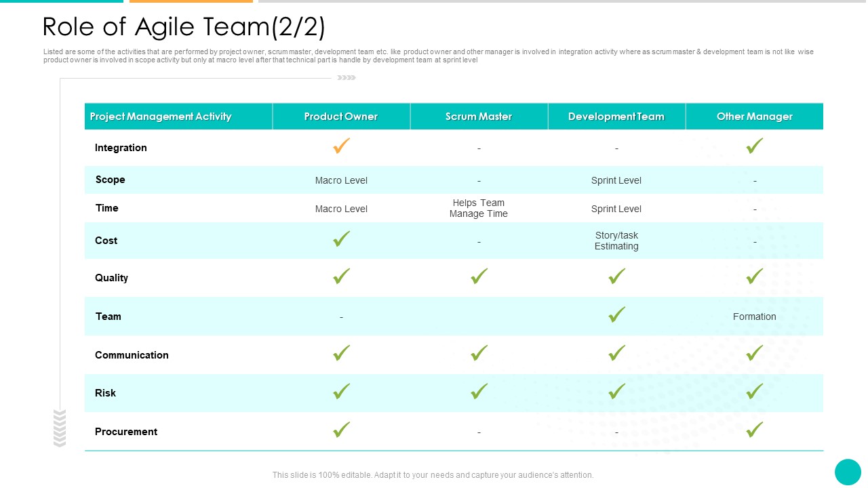The width and height of the screenshot is (868, 488).
Task: Click the Quality checkmark under Scrum Master
Action: pyautogui.click(x=479, y=276)
